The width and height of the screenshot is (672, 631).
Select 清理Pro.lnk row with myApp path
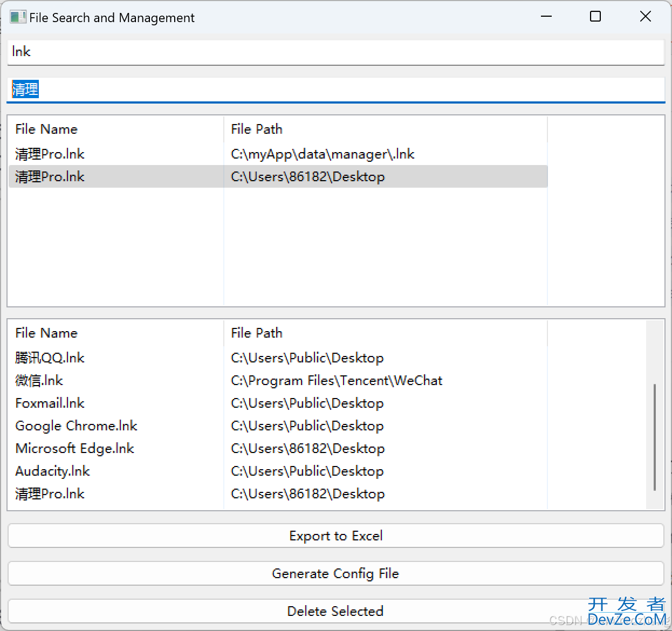coord(278,154)
